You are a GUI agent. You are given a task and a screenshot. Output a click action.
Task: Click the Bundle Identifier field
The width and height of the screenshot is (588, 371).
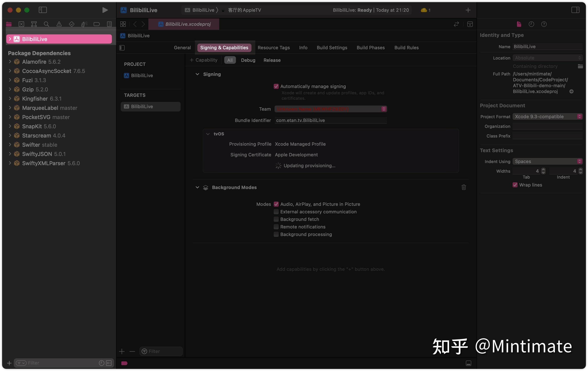click(330, 120)
